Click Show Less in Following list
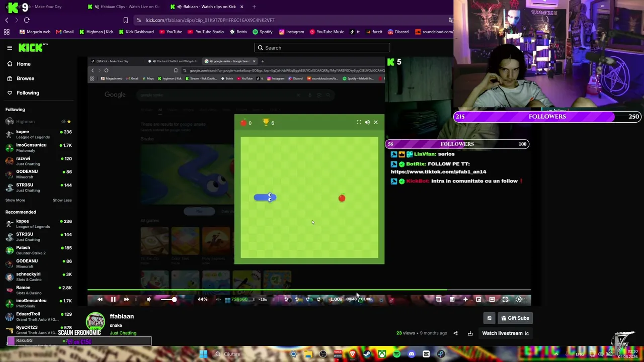Image resolution: width=644 pixels, height=362 pixels. coord(62,200)
